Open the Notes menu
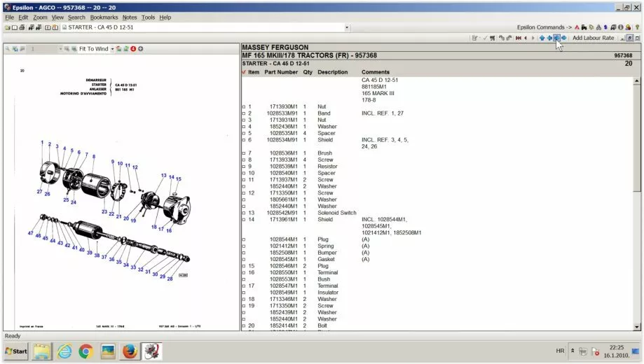Viewport: 644px width, 364px height. [x=130, y=17]
